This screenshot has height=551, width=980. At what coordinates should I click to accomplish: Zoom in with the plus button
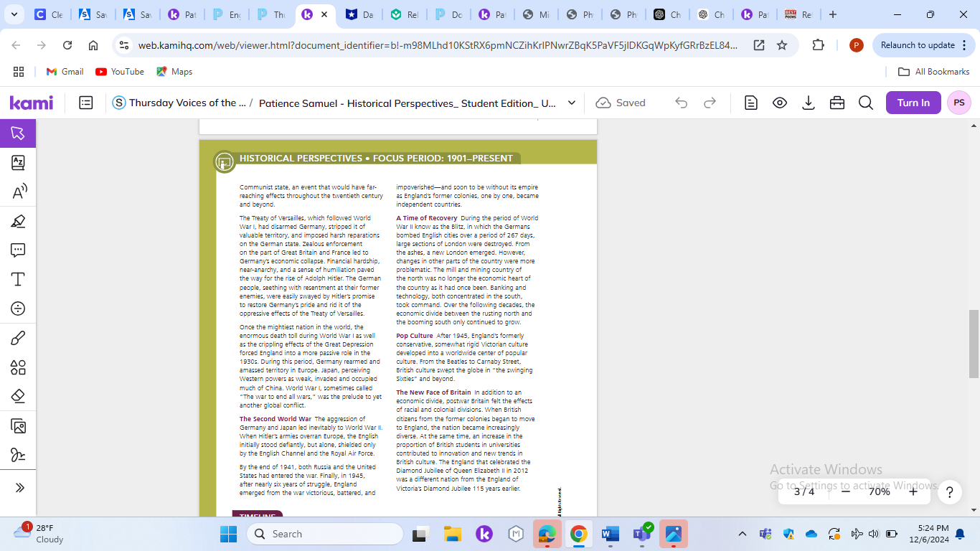913,491
